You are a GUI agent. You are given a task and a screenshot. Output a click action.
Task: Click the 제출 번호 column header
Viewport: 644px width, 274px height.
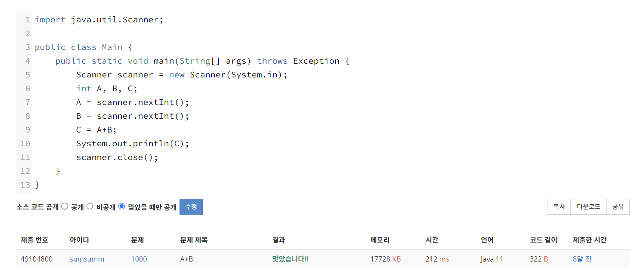coord(35,240)
